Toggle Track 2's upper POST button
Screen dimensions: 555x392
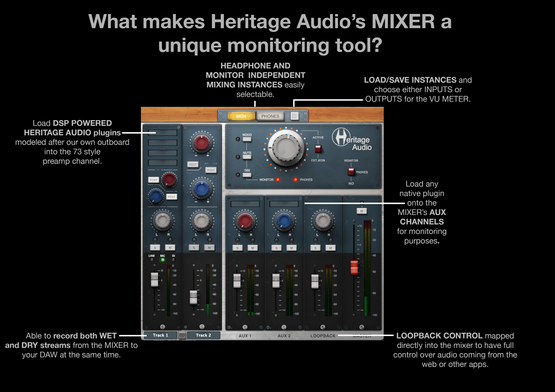tap(193, 164)
